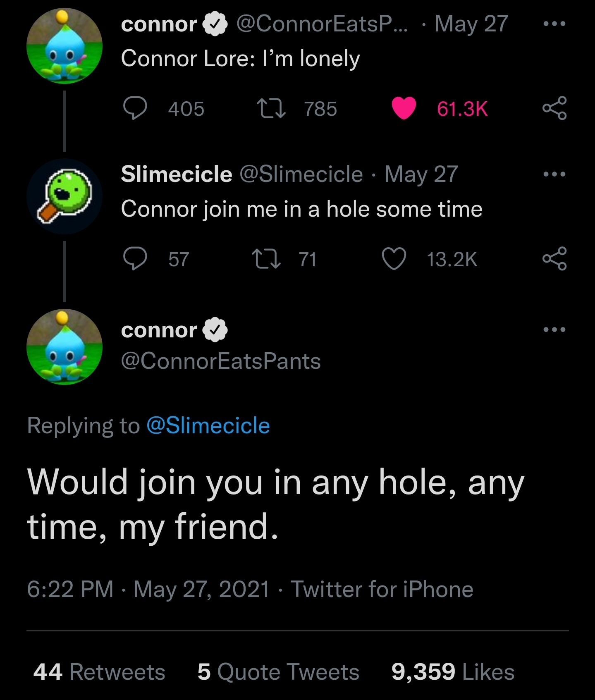Share Slimecicle's "join me in a hole" tweet
595x700 pixels.
pyautogui.click(x=554, y=259)
